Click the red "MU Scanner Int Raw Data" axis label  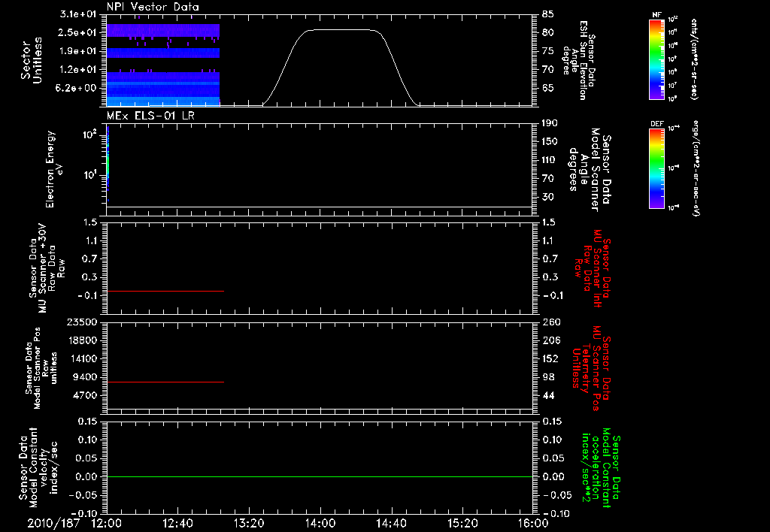(x=592, y=268)
